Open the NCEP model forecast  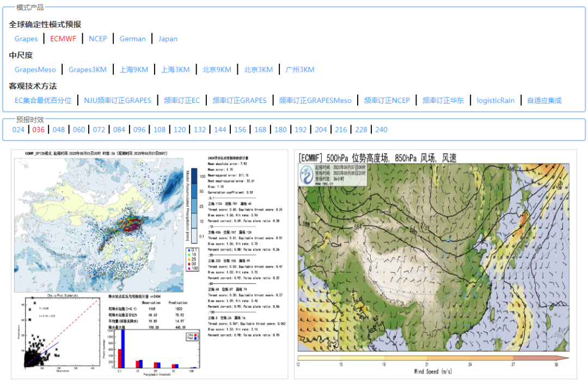point(98,39)
